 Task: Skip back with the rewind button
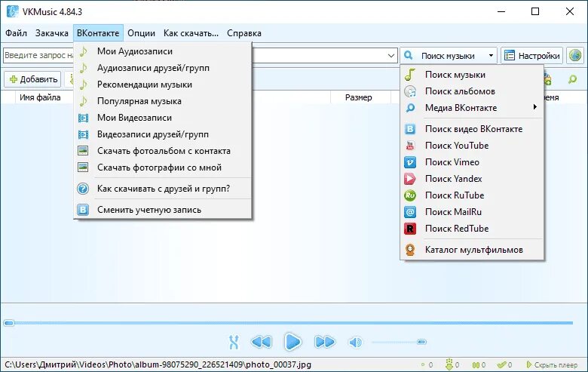tap(262, 342)
